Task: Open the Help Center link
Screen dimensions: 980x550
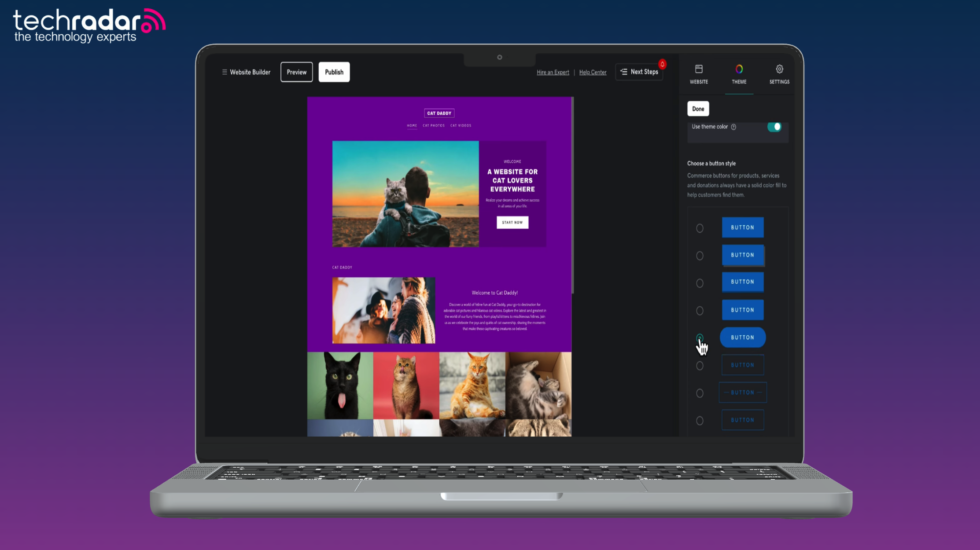Action: 593,72
